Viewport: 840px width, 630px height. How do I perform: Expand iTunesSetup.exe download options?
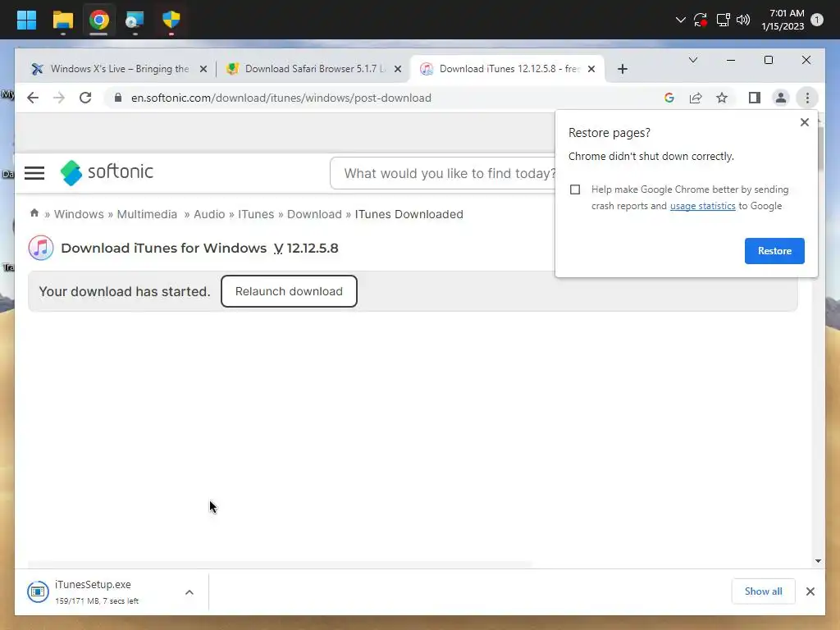click(189, 592)
